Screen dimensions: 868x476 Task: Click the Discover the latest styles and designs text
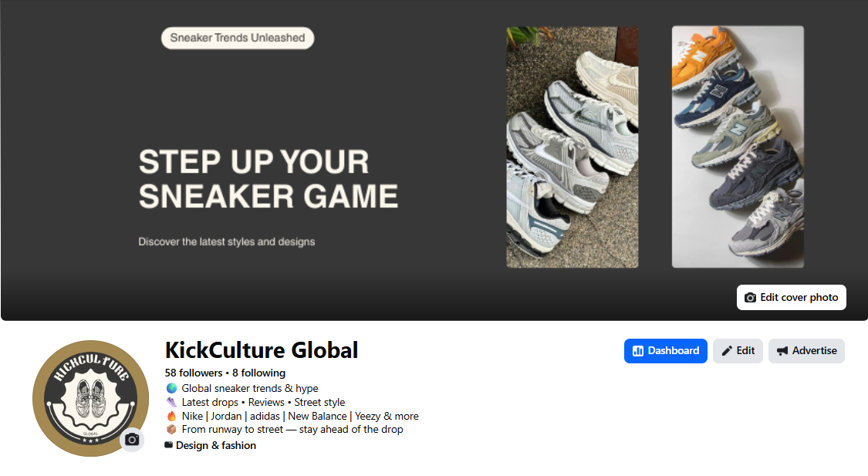coord(226,242)
